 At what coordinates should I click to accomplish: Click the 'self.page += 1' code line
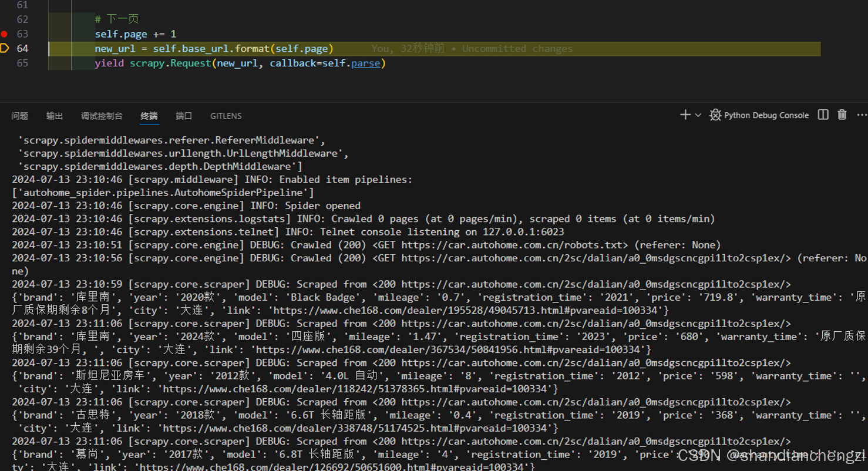(x=136, y=34)
